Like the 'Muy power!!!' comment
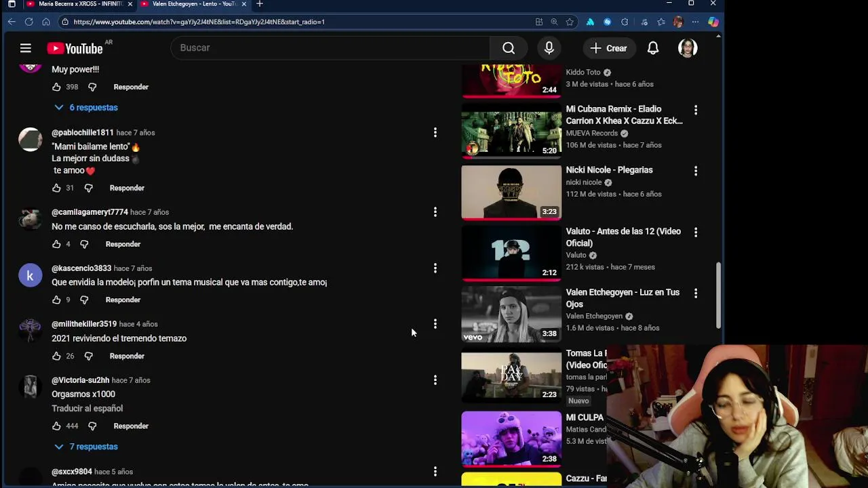Viewport: 868px width, 488px height. [56, 87]
